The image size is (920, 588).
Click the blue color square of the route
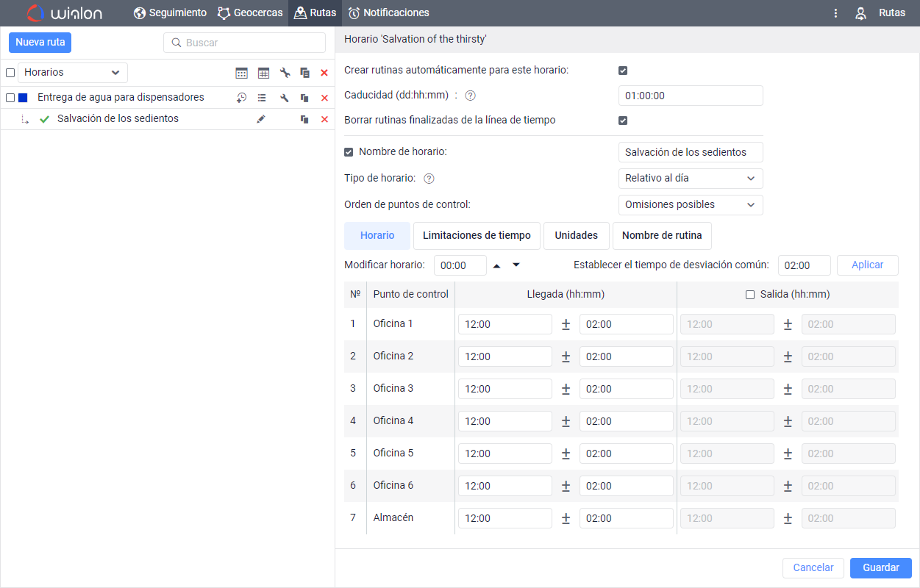pyautogui.click(x=23, y=98)
